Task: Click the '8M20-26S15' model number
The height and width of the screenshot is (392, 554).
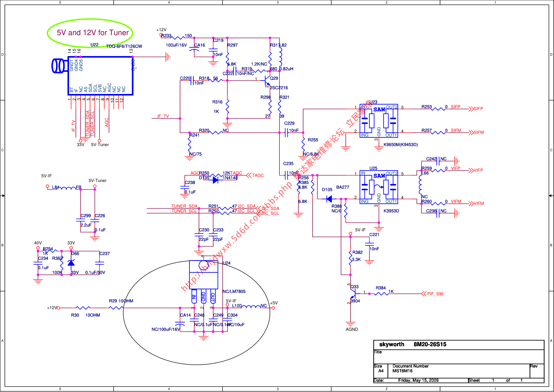Action: [430, 344]
